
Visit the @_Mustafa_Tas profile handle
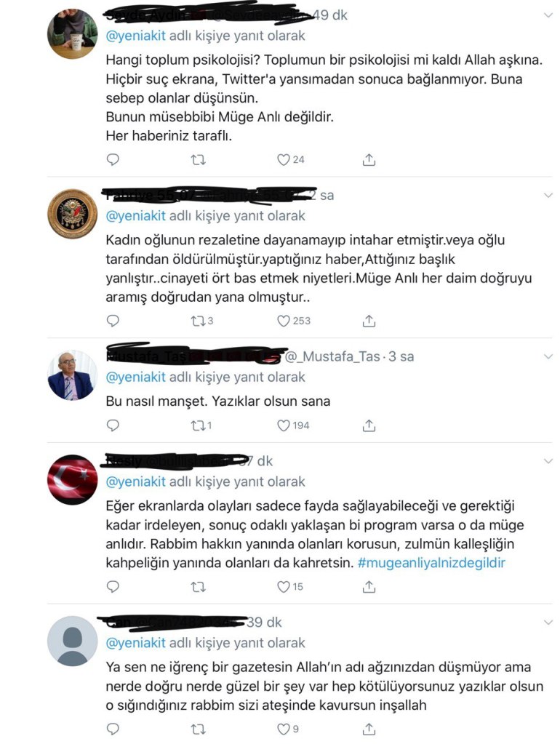point(332,356)
